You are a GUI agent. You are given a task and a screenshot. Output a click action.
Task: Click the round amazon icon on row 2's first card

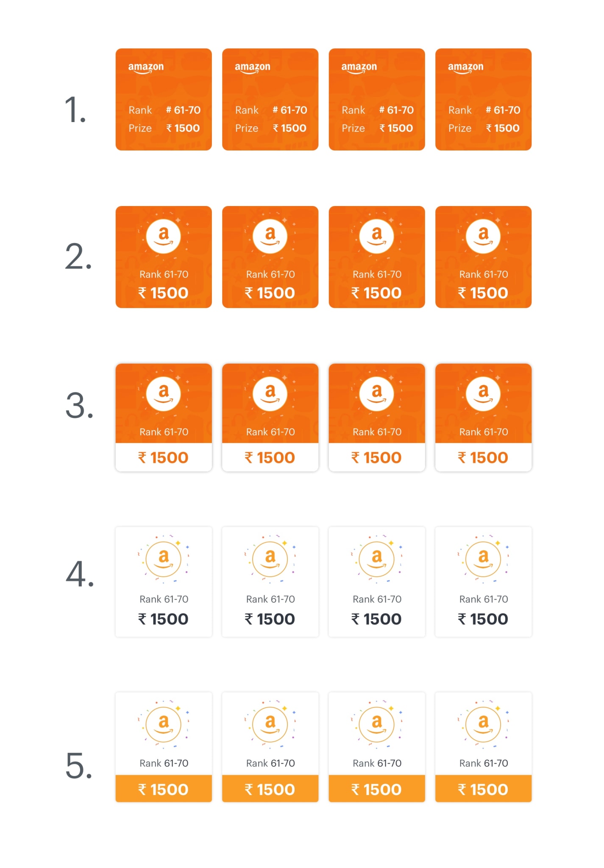(x=164, y=236)
